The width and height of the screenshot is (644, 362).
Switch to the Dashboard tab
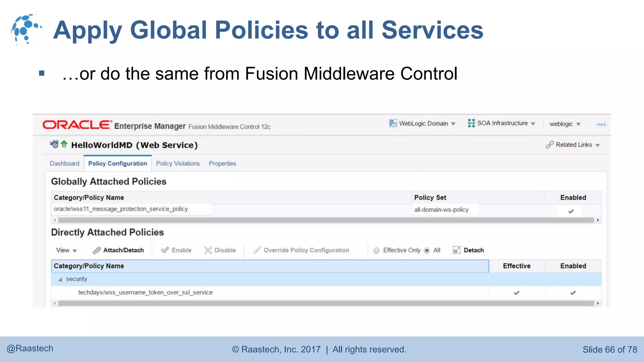[64, 163]
